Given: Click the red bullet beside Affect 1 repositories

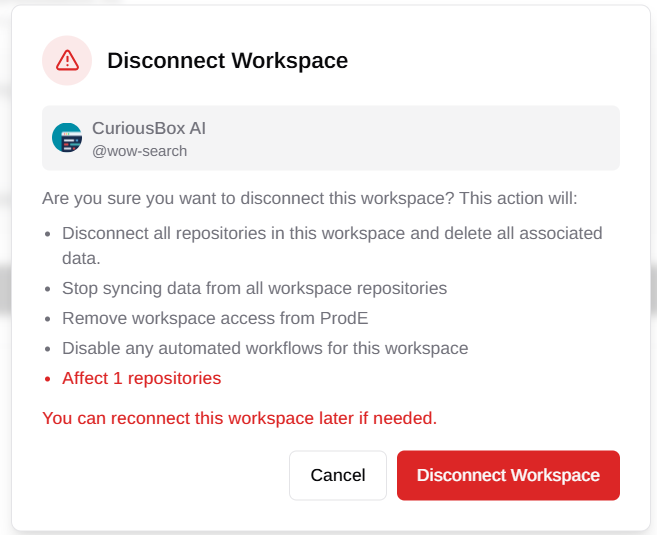Looking at the screenshot, I should [48, 379].
